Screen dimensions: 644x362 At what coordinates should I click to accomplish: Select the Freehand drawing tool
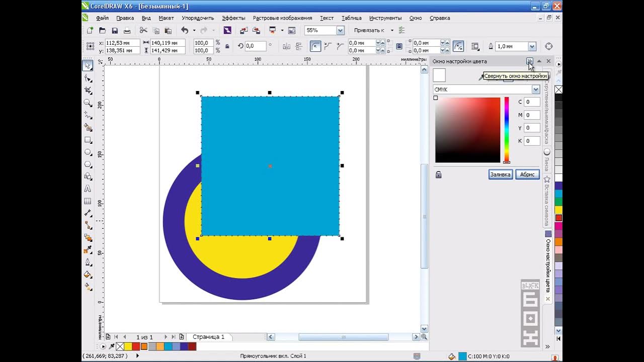point(88,115)
